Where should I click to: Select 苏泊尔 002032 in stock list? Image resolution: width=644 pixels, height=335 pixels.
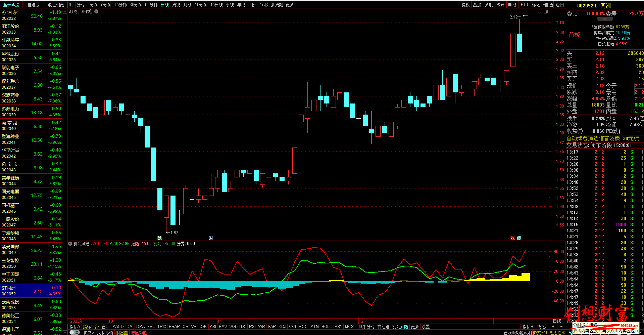[x=31, y=15]
